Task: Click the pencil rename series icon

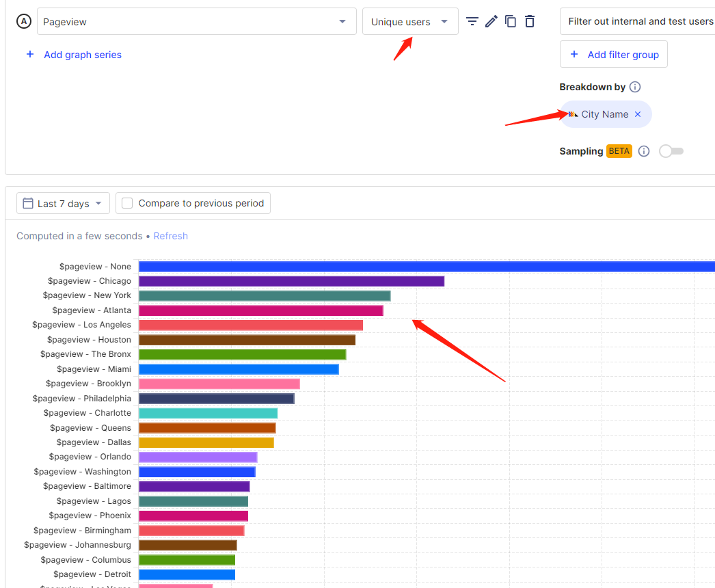Action: coord(491,21)
